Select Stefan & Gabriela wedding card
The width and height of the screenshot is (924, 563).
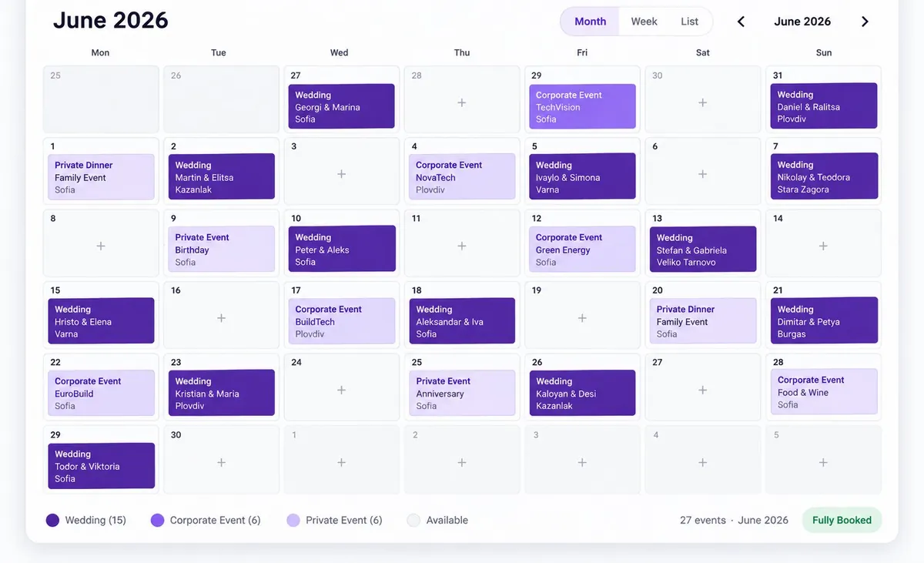click(x=703, y=250)
